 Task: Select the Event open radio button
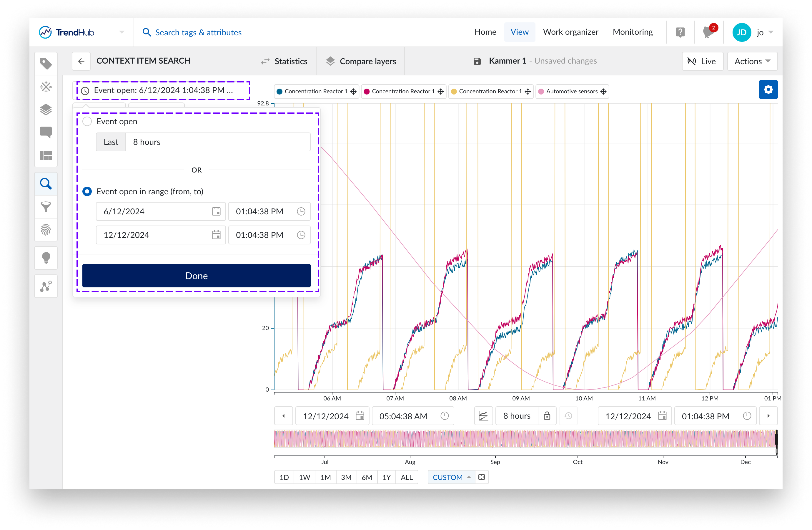click(x=87, y=122)
